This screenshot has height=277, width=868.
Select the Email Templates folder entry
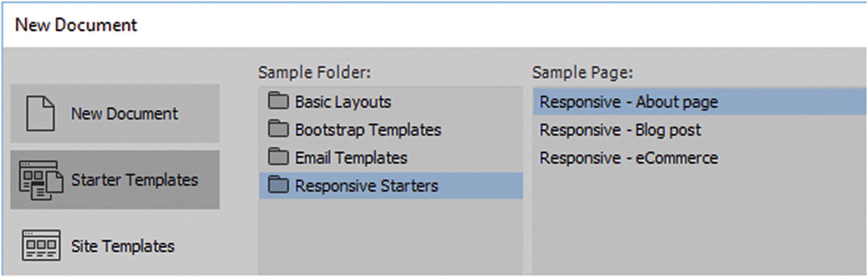[351, 158]
